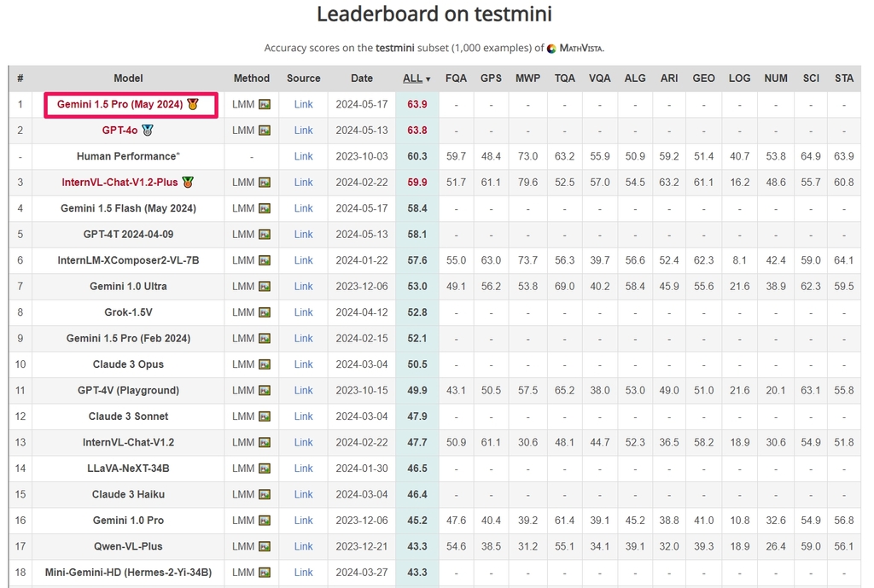Viewport: 874px width, 588px height.
Task: Select the Grok-1.5V model name
Action: coord(128,312)
